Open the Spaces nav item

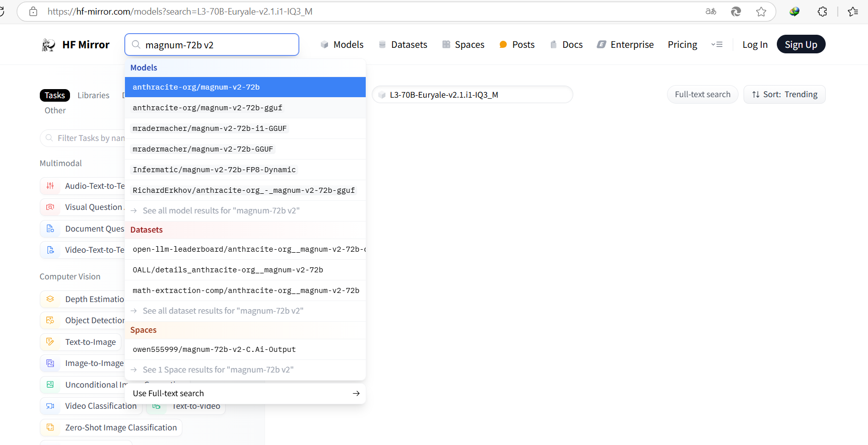[463, 45]
